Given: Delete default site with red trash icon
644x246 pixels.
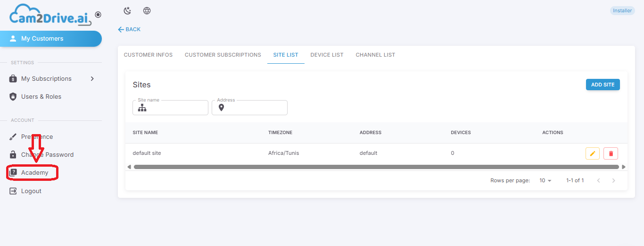Looking at the screenshot, I should [611, 153].
